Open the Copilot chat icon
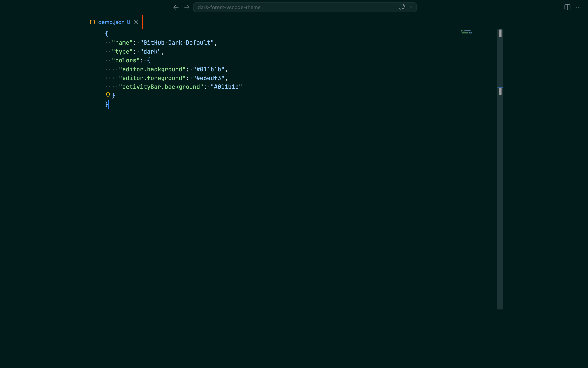Image resolution: width=588 pixels, height=368 pixels. coord(402,7)
